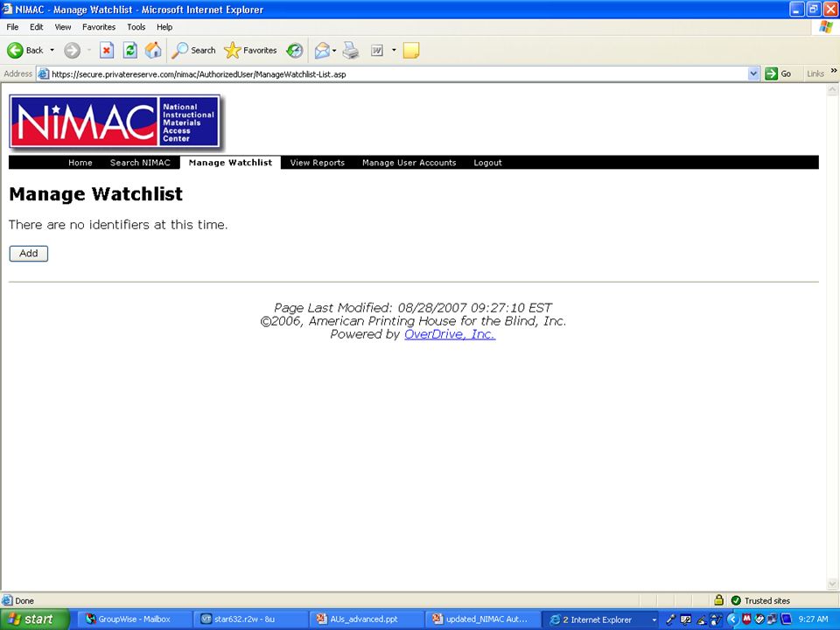Open Manage User Accounts tab
This screenshot has width=840, height=630.
[409, 163]
